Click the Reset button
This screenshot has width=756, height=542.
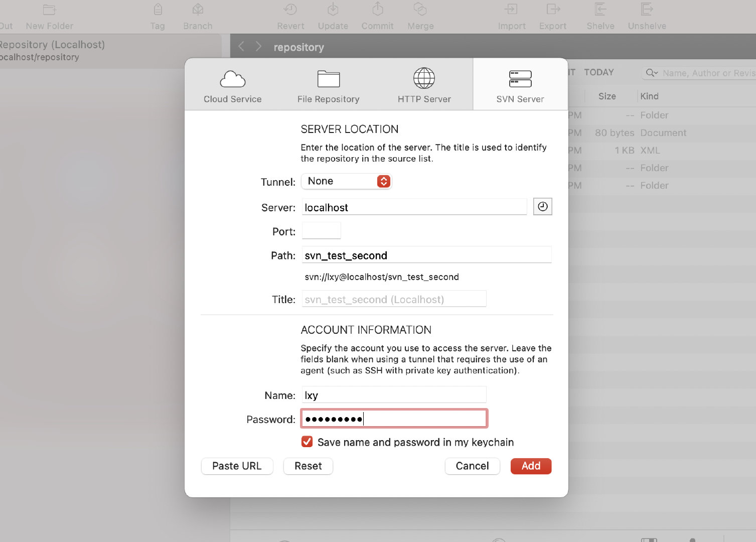pyautogui.click(x=308, y=466)
